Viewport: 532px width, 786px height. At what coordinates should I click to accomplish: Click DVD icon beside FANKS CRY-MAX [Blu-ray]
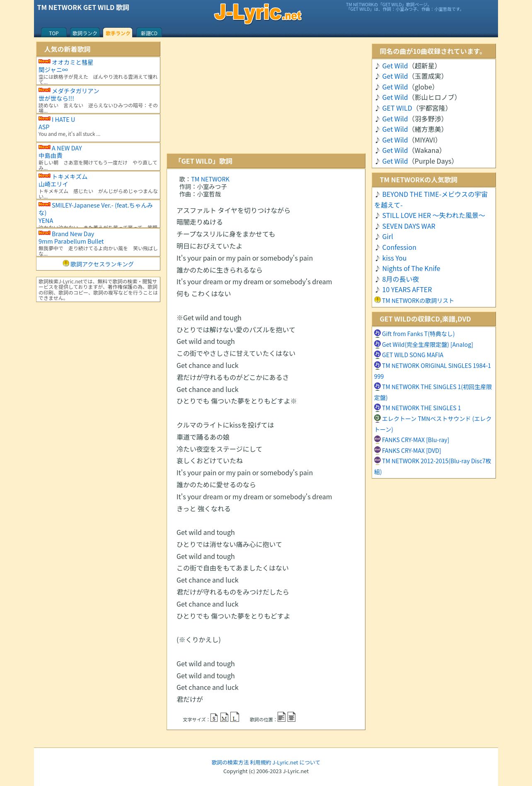tap(377, 439)
